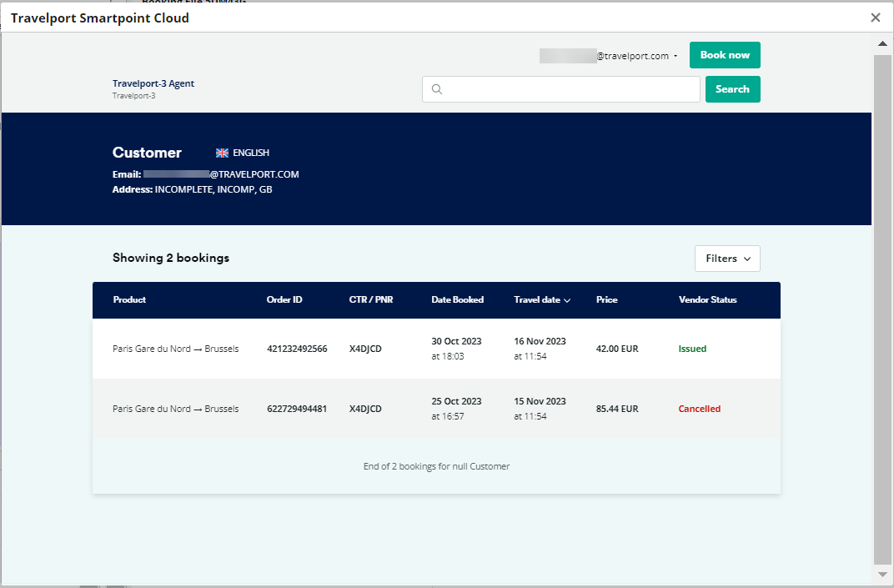Click the Vendor Status column header
Screen dimensions: 894x588
[x=707, y=299]
